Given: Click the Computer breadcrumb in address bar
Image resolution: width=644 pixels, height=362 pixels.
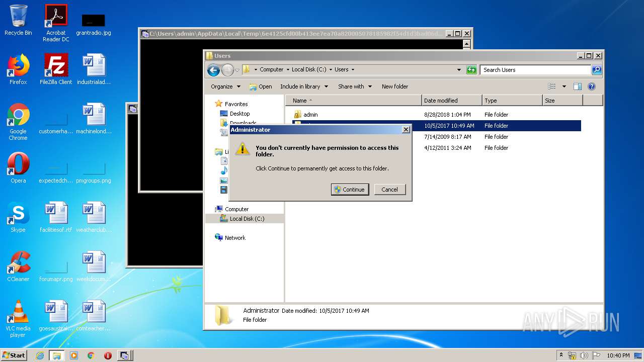Looking at the screenshot, I should coord(271,70).
